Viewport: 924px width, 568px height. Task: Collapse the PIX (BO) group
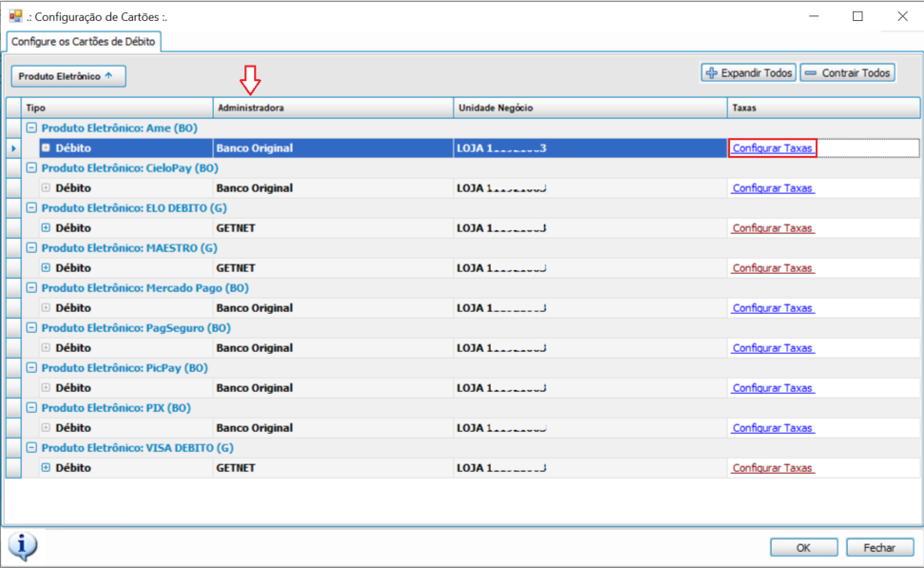point(31,407)
